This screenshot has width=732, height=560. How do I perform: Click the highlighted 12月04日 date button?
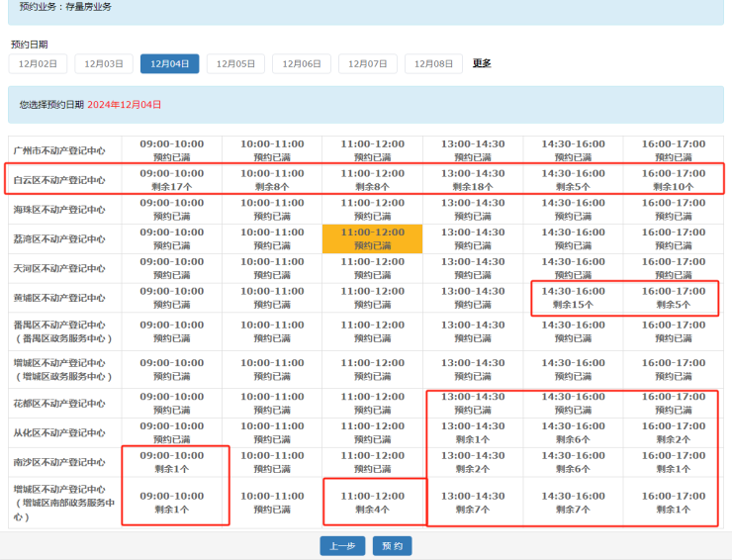tap(169, 63)
